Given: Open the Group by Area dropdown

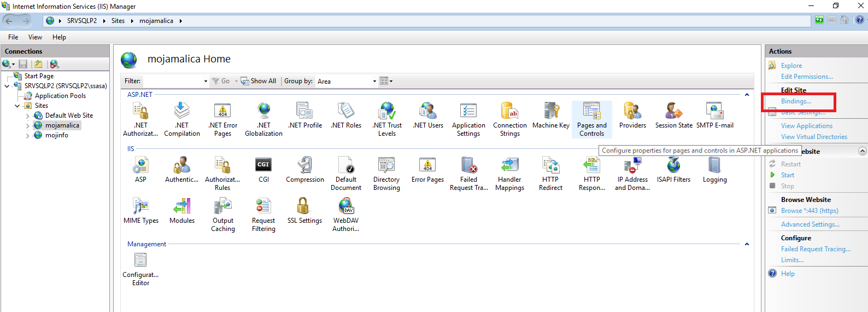Looking at the screenshot, I should 374,81.
